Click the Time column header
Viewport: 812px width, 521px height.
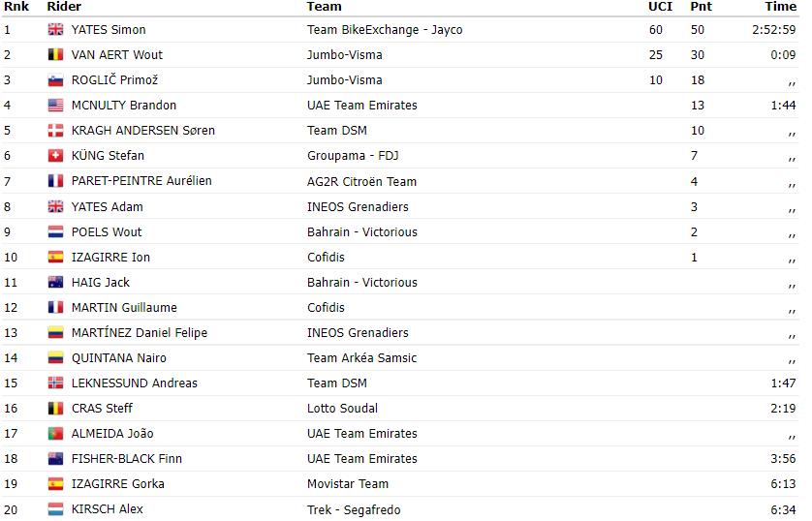[x=780, y=7]
